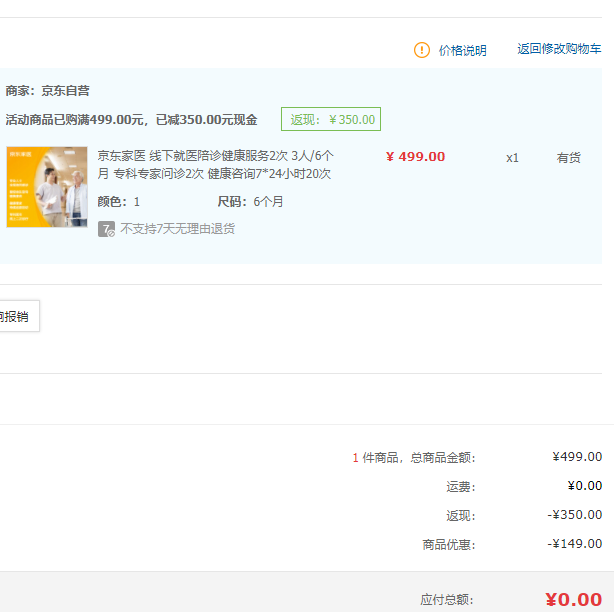Viewport: 614px width, 612px height.
Task: Click the orange price explanation warning icon
Action: pyautogui.click(x=422, y=50)
